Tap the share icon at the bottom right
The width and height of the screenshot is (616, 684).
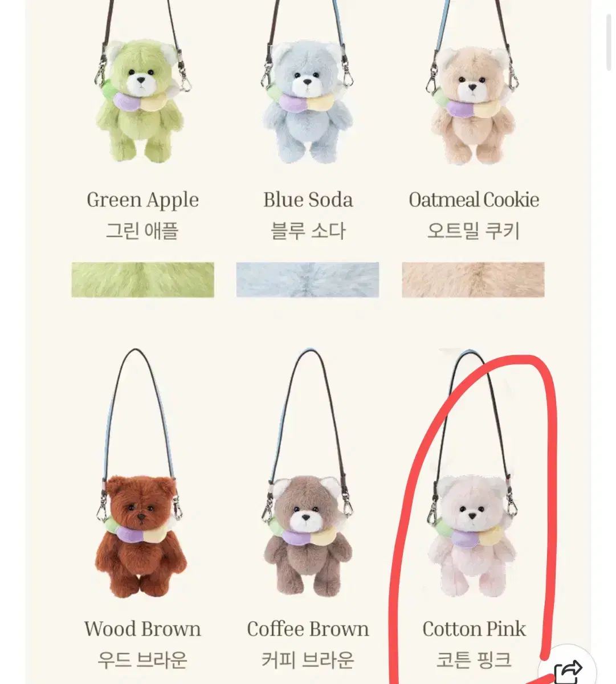(568, 668)
